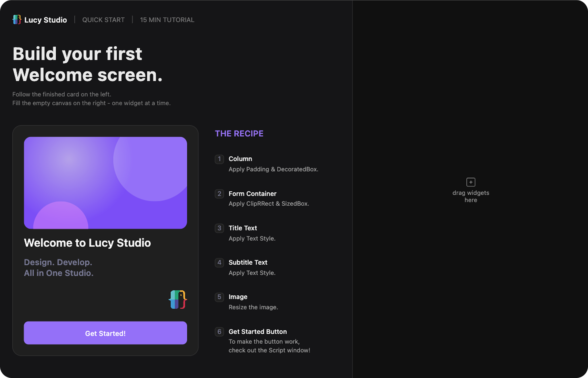588x378 pixels.
Task: Switch to the 15 MIN TUTORIAL tab
Action: (x=167, y=20)
